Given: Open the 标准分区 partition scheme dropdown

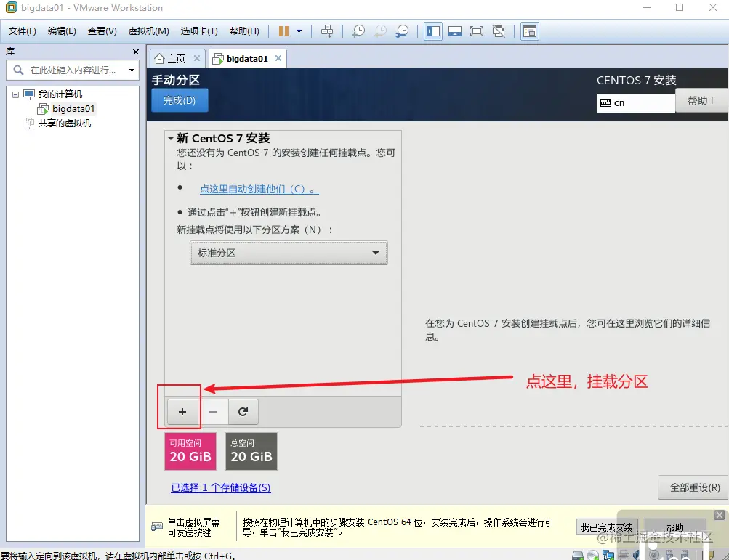Looking at the screenshot, I should pos(289,253).
